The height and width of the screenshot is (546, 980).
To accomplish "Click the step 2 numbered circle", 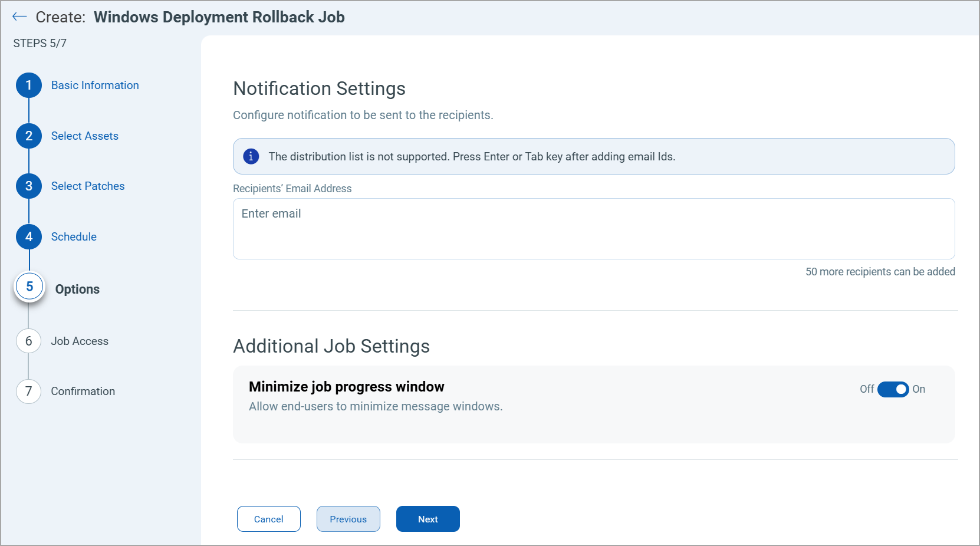I will pos(28,136).
